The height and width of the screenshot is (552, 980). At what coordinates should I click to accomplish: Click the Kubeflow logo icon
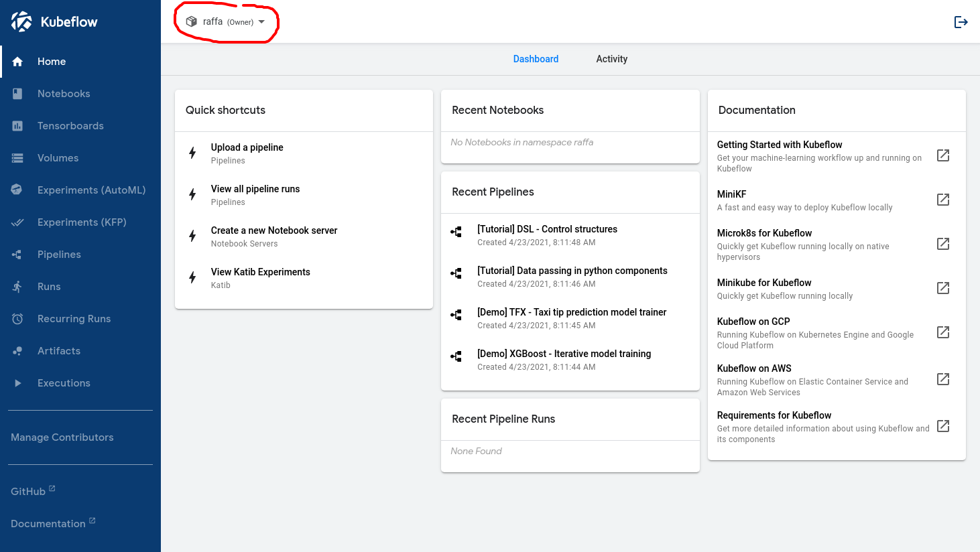pyautogui.click(x=21, y=21)
